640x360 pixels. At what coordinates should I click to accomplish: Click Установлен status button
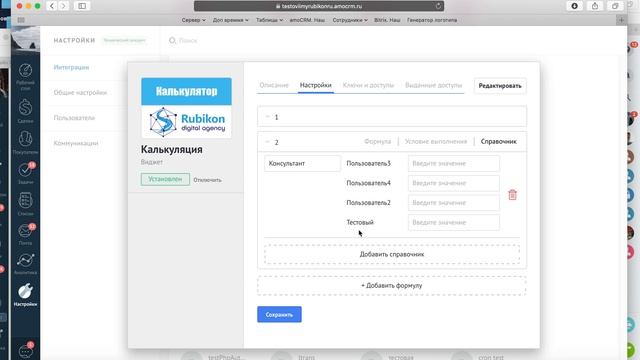coord(165,179)
